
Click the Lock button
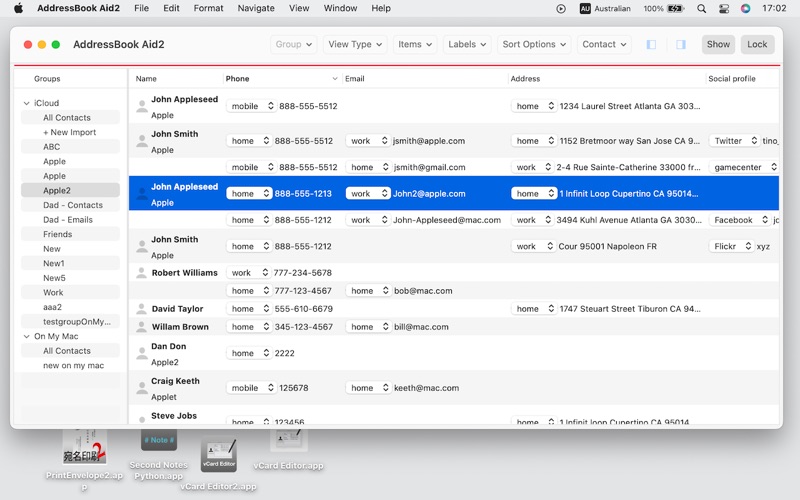[757, 44]
